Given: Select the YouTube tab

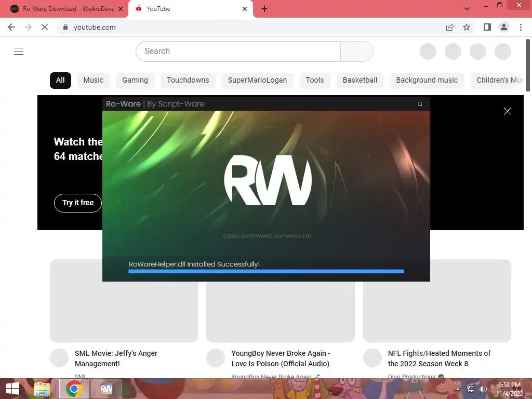Looking at the screenshot, I should tap(191, 9).
